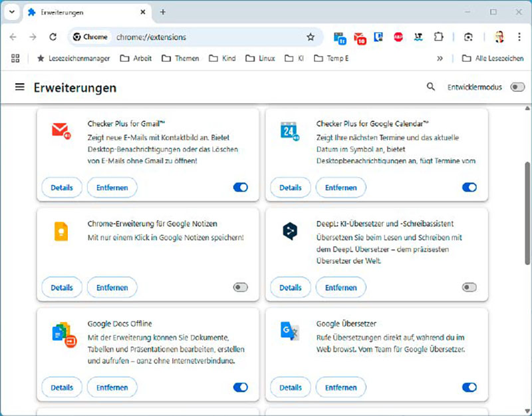This screenshot has height=416, width=532.
Task: Open the tab search dropdown arrow
Action: pos(12,12)
